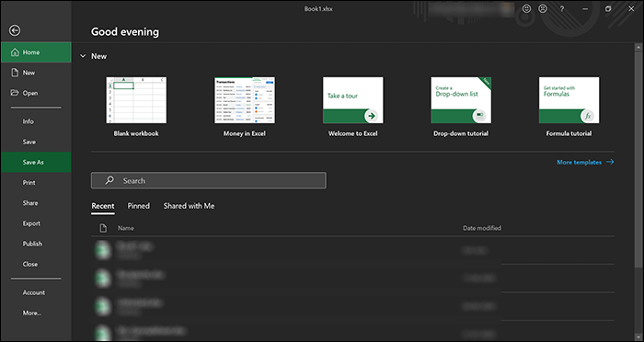
Task: Open the More... sidebar option
Action: pos(32,313)
